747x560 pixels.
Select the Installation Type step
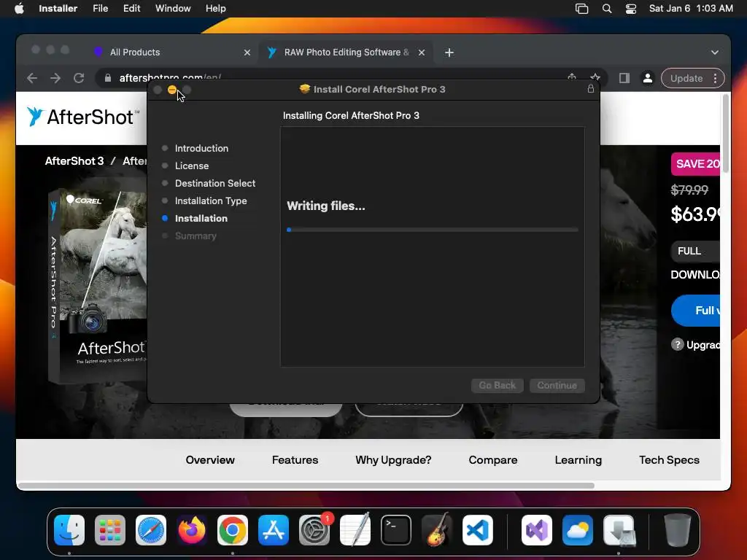click(x=211, y=201)
